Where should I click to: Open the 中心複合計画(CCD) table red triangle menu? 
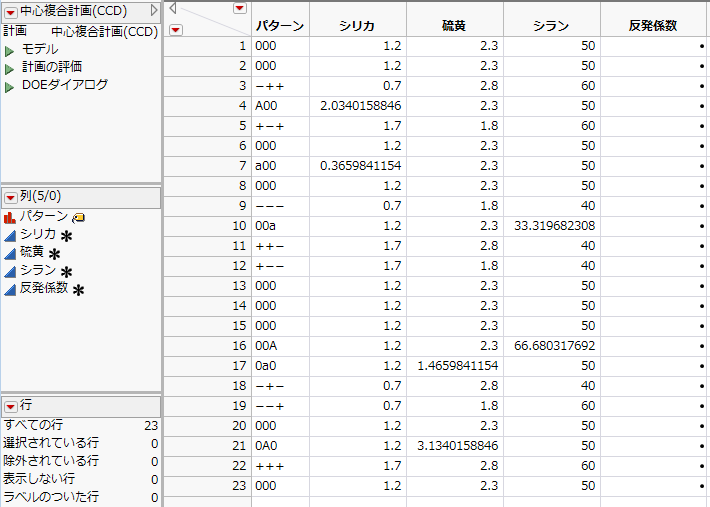point(10,10)
